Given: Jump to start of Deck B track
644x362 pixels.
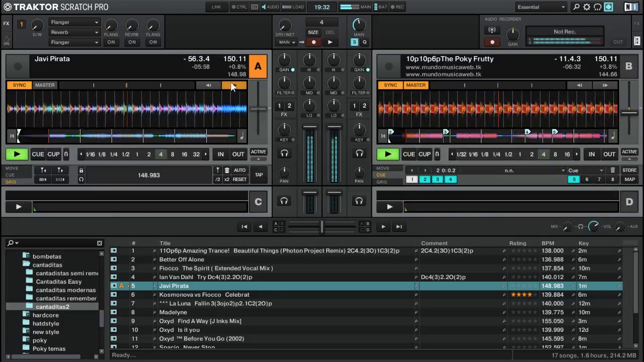Looking at the screenshot, I should (x=383, y=135).
